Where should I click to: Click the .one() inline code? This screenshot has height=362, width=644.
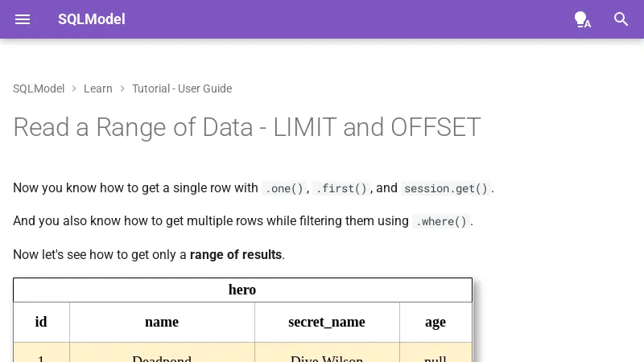click(x=284, y=188)
